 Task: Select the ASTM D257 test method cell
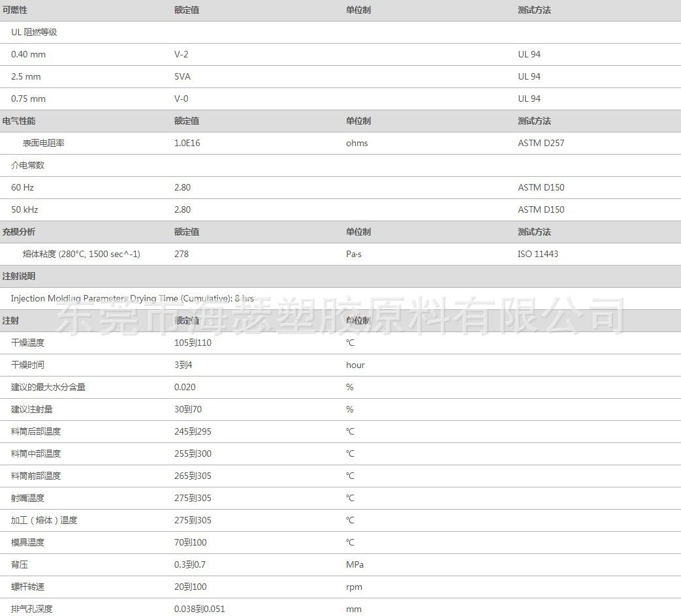coord(541,144)
